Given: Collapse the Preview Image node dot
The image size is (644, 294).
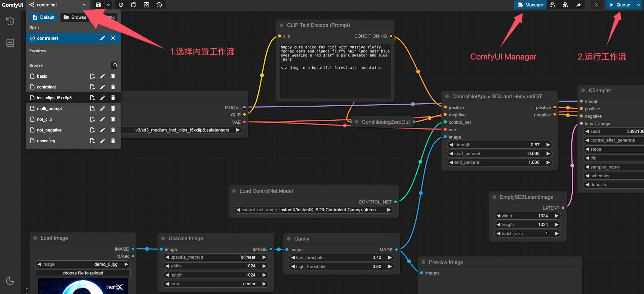Looking at the screenshot, I should (x=424, y=262).
